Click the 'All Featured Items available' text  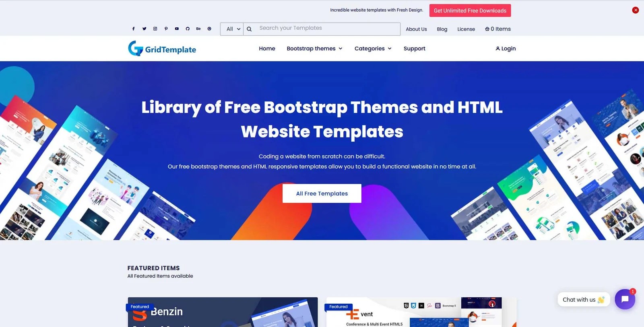tap(160, 276)
